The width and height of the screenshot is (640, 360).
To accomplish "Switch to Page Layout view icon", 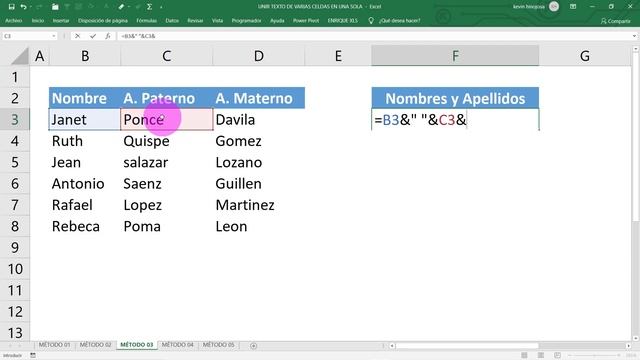I will coord(540,356).
